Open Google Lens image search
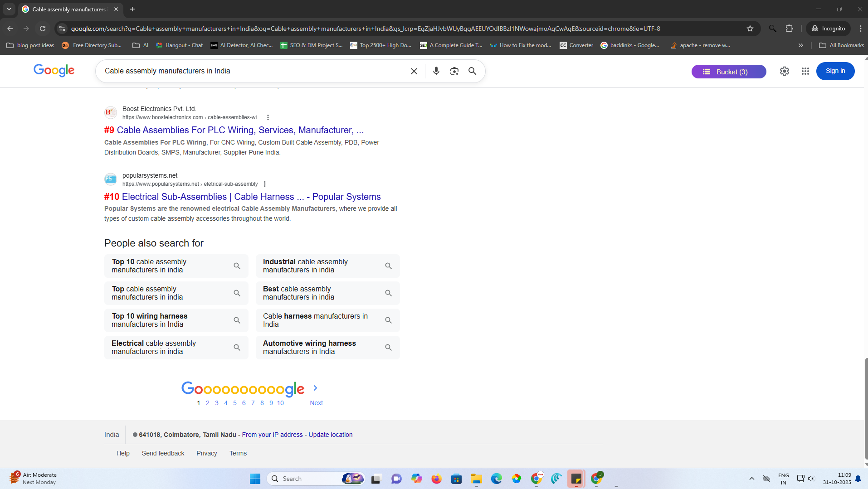 click(454, 71)
